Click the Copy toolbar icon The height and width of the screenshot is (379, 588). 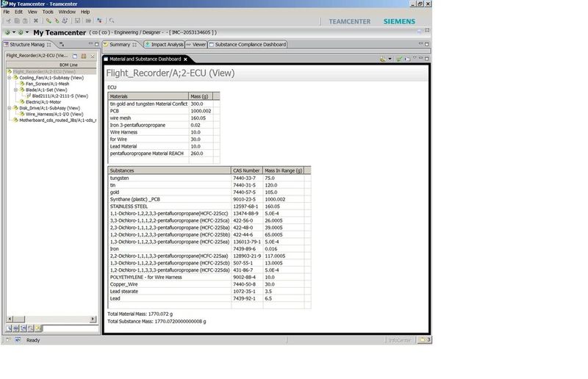pos(17,21)
